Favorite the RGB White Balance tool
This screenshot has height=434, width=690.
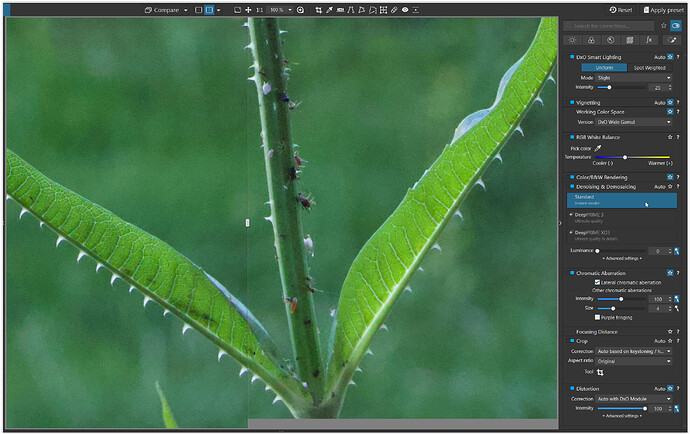670,137
